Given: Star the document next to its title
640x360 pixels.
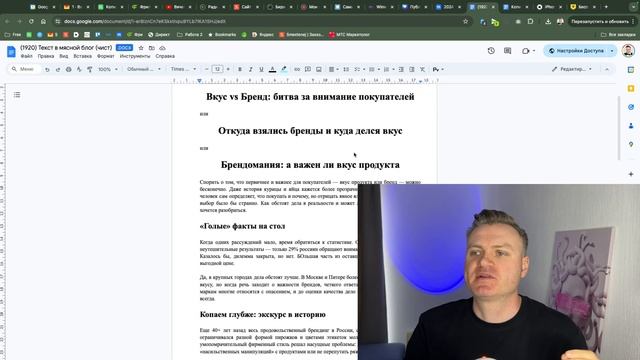Looking at the screenshot, I should [x=141, y=48].
